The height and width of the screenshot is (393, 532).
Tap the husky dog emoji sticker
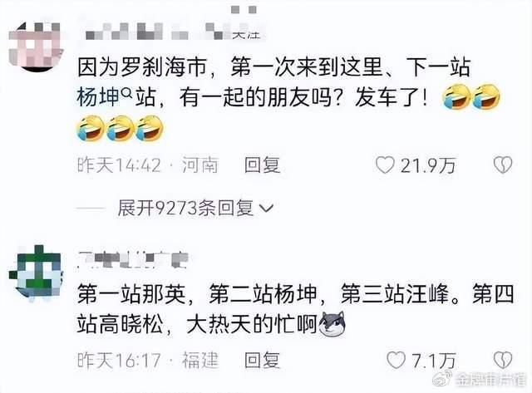coord(332,324)
